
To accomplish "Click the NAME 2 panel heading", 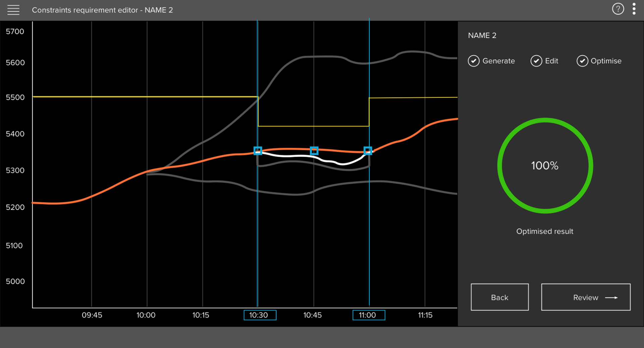I will 482,36.
